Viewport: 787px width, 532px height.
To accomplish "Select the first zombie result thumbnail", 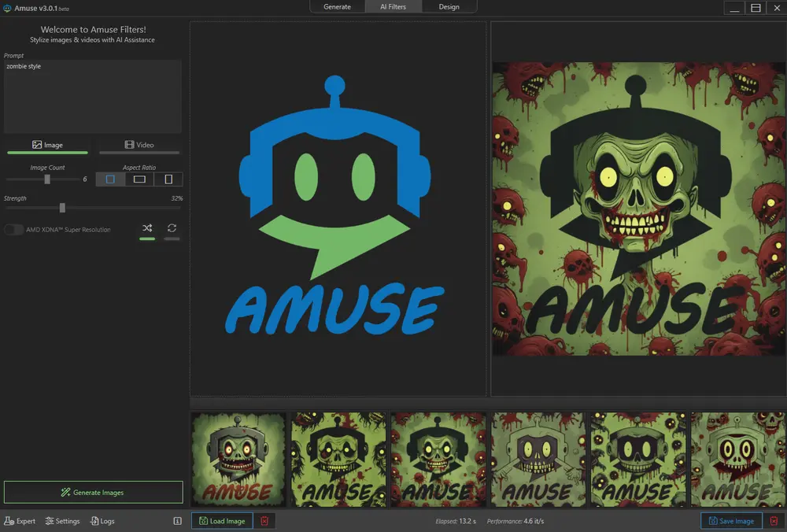I will tap(239, 460).
